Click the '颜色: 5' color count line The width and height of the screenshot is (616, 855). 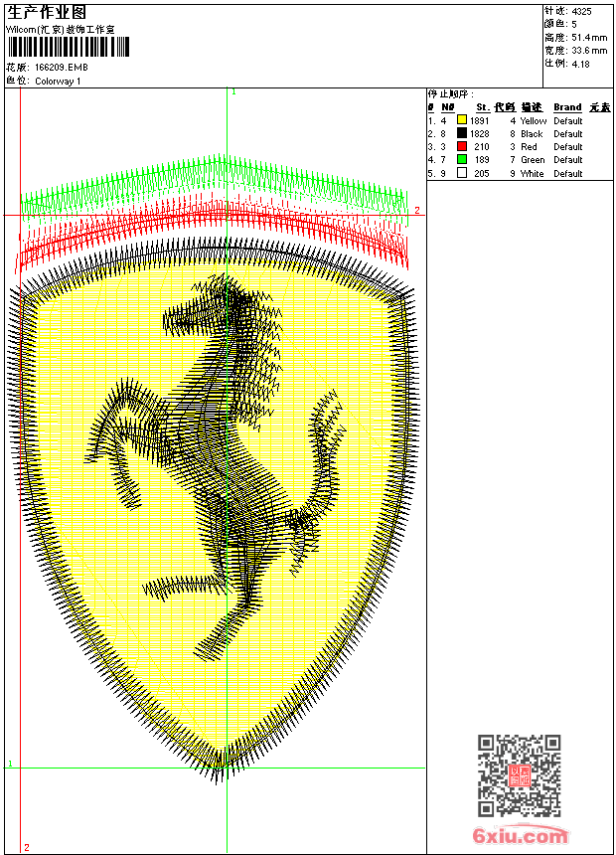pyautogui.click(x=560, y=24)
